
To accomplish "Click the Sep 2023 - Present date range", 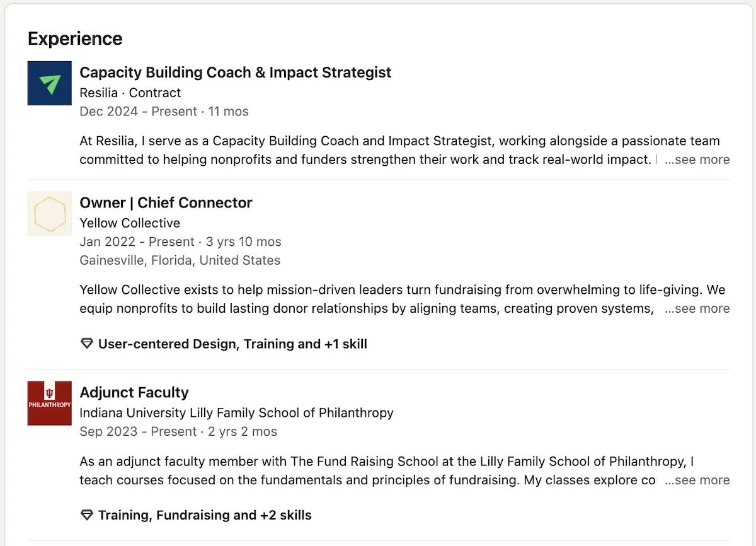I will 139,432.
